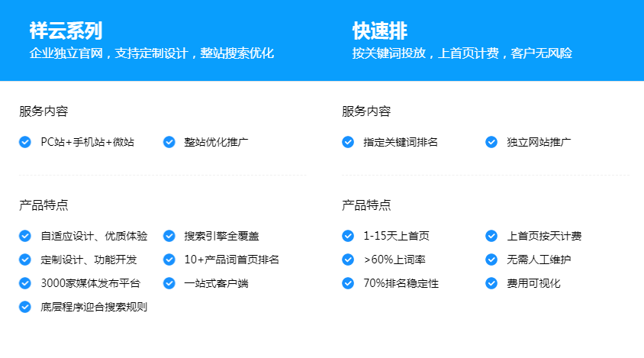This screenshot has height=358, width=644.
Task: Click checkmark icon beside 无需人工维护
Action: tap(491, 260)
